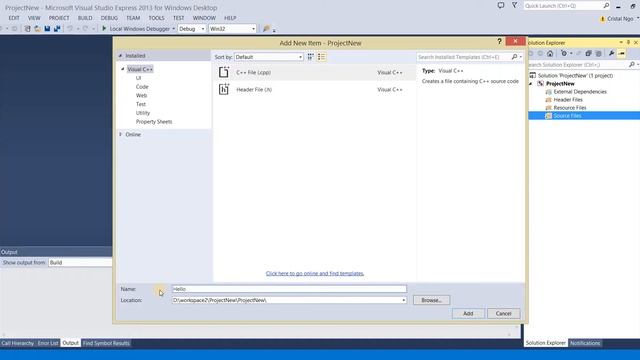
Task: Select the Code category under Visual C++
Action: tap(142, 87)
